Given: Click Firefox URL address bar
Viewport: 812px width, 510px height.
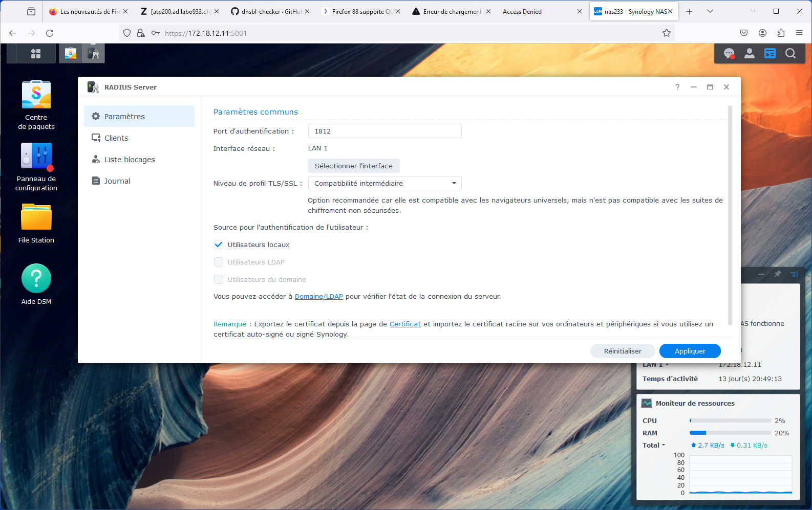Looking at the screenshot, I should (x=397, y=33).
